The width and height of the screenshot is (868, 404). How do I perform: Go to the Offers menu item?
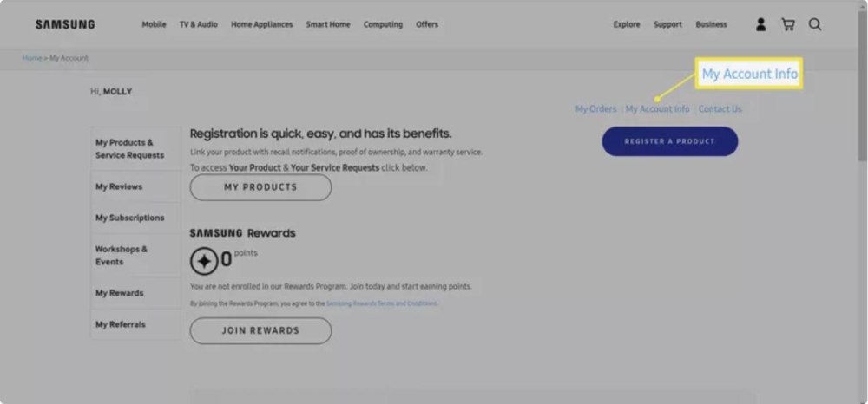(x=427, y=24)
